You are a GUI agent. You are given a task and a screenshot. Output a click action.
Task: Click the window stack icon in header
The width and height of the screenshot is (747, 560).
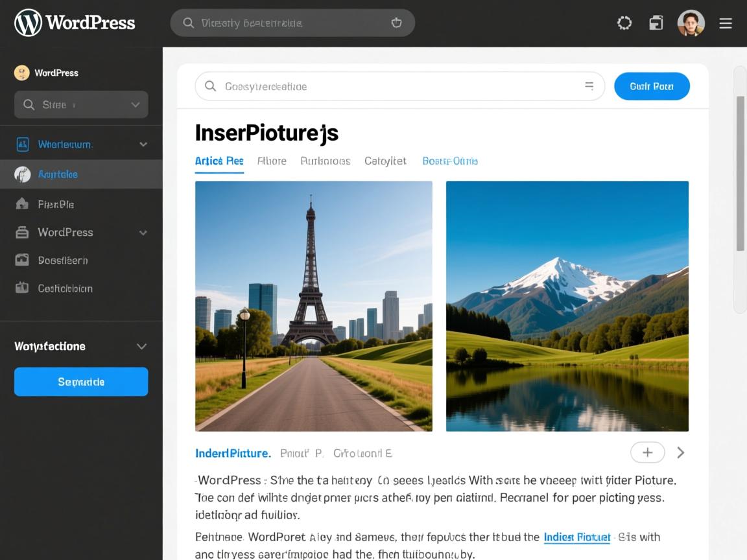click(x=656, y=23)
